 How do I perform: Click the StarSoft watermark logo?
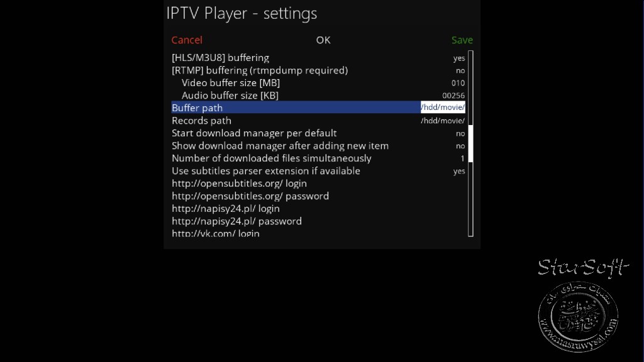(582, 304)
